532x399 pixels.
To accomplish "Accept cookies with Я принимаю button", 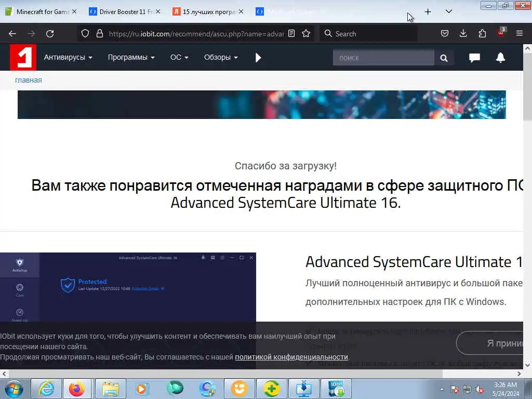I will [490, 343].
